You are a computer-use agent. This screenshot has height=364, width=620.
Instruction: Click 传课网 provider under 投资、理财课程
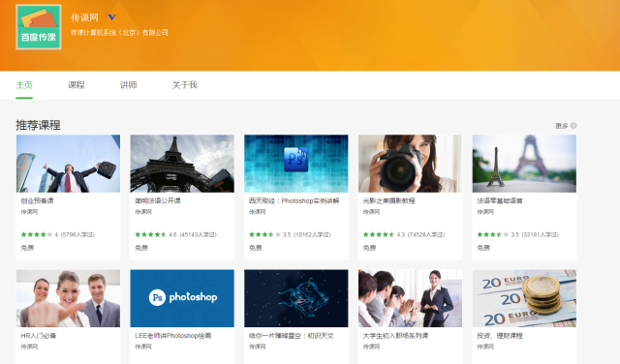point(485,347)
